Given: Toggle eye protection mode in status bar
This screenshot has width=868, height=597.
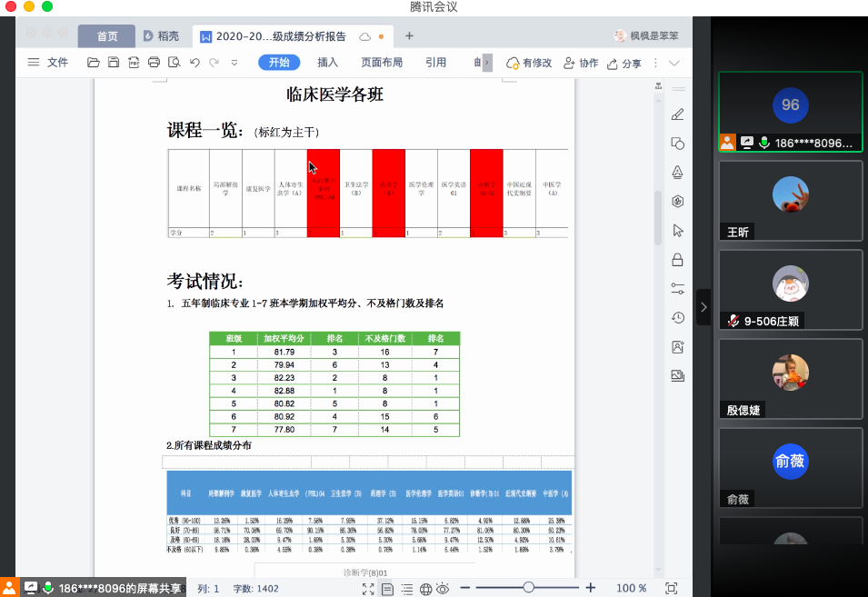Looking at the screenshot, I should pyautogui.click(x=443, y=588).
